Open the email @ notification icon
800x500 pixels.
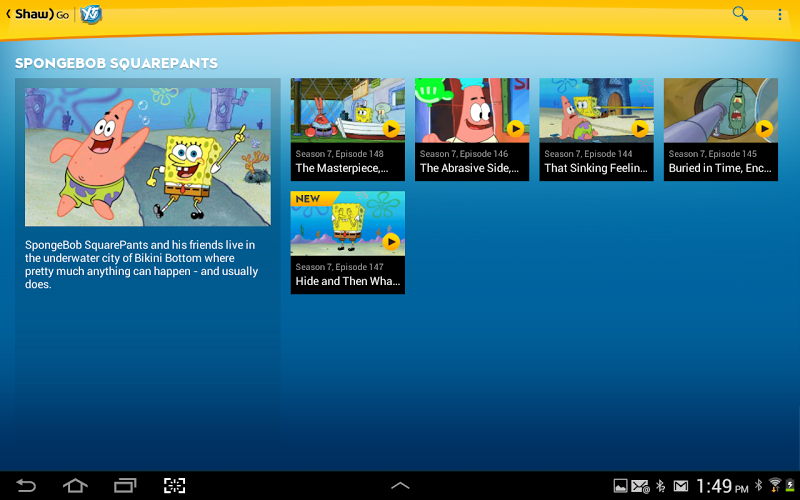pyautogui.click(x=640, y=486)
